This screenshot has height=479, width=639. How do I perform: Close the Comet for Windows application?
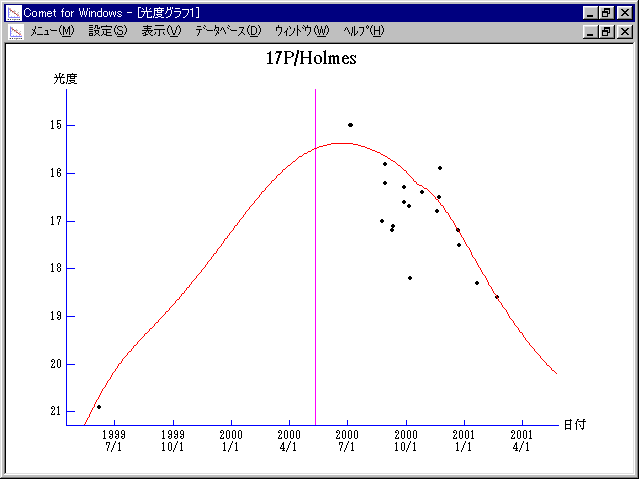click(625, 13)
